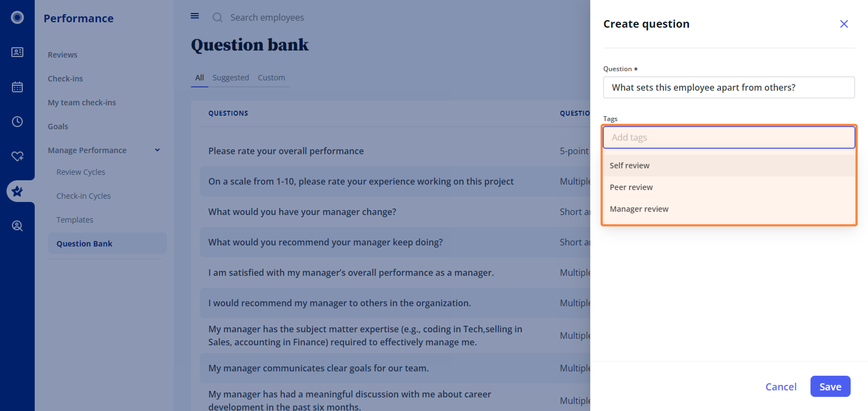This screenshot has width=868, height=411.
Task: Open the Add tags dropdown field
Action: pyautogui.click(x=729, y=137)
